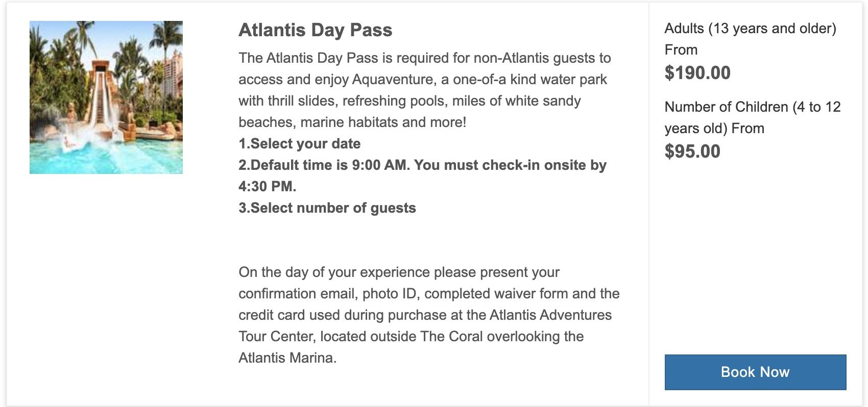
Task: Select the $95.00 children price
Action: pyautogui.click(x=692, y=151)
